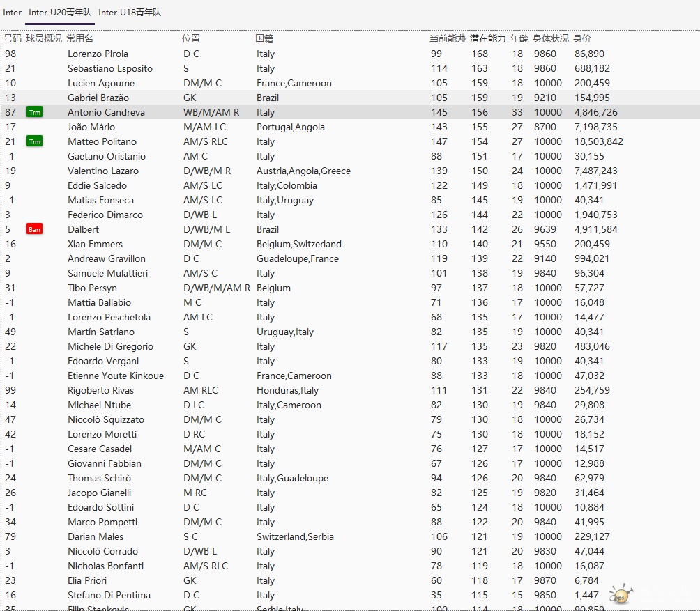700x611 pixels.
Task: Sort by 号码 column header
Action: click(x=13, y=39)
